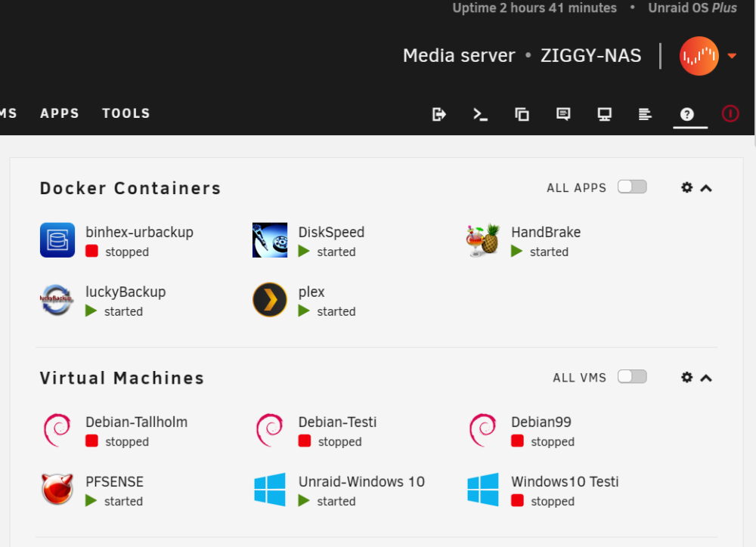This screenshot has width=756, height=547.
Task: Click the red power icon
Action: 730,114
